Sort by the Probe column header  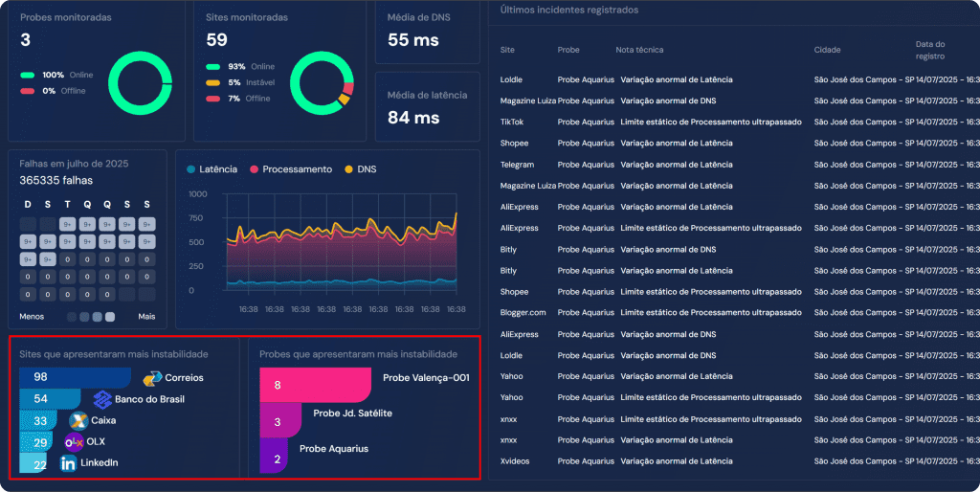pyautogui.click(x=568, y=50)
